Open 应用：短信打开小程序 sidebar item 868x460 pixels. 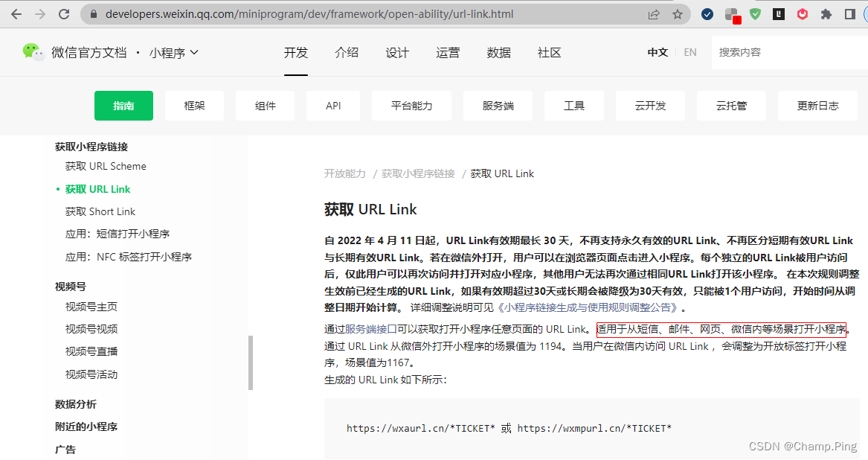point(118,234)
